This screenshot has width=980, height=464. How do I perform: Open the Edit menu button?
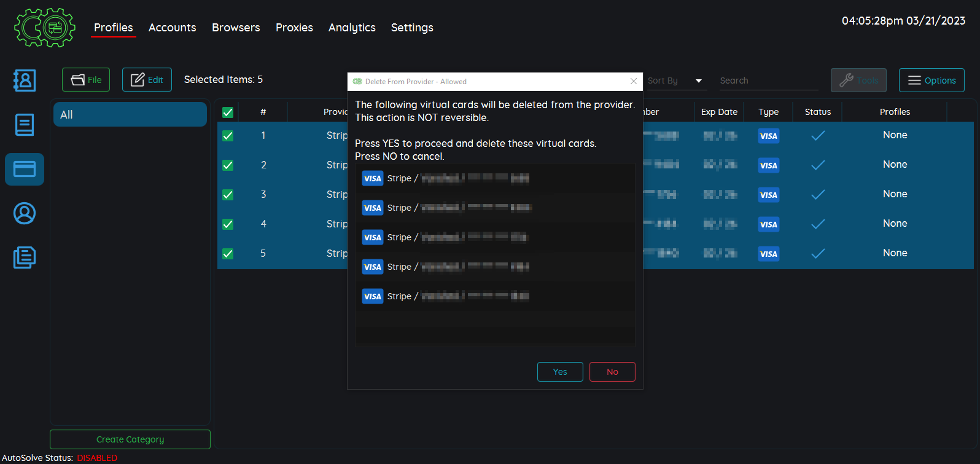click(147, 80)
